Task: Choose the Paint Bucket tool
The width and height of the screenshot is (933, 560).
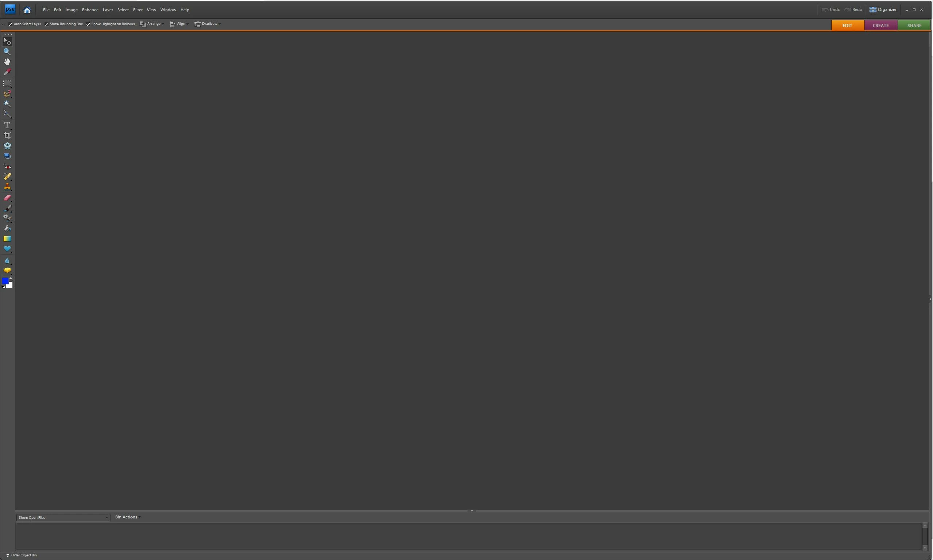Action: pos(7,229)
